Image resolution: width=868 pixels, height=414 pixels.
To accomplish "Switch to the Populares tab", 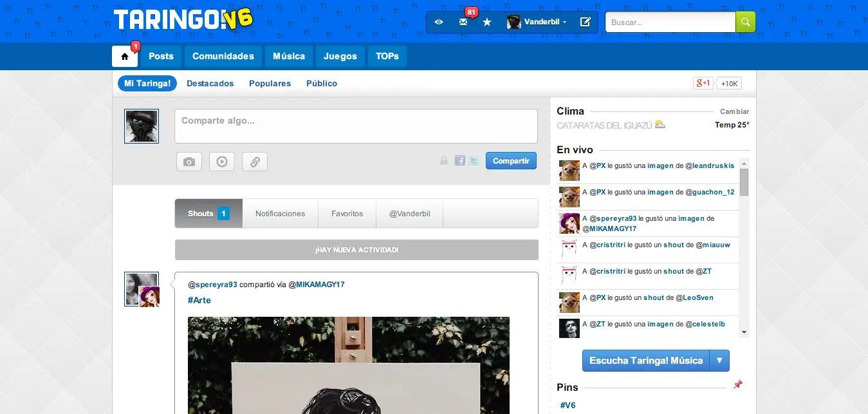I will coord(270,83).
